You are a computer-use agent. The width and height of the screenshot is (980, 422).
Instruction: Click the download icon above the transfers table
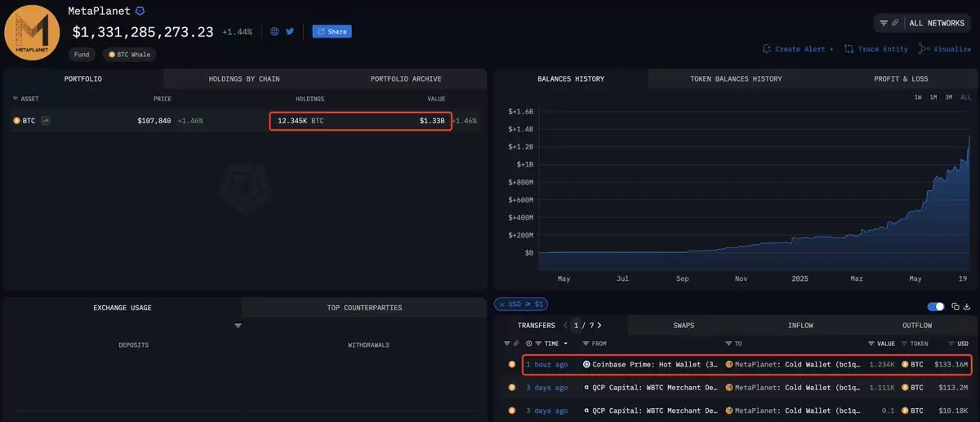click(x=968, y=306)
